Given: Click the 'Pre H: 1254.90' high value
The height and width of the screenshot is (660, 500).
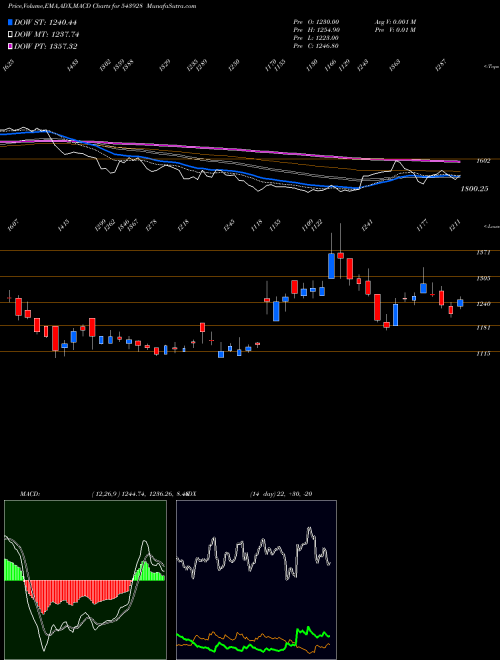Looking at the screenshot, I should (316, 30).
